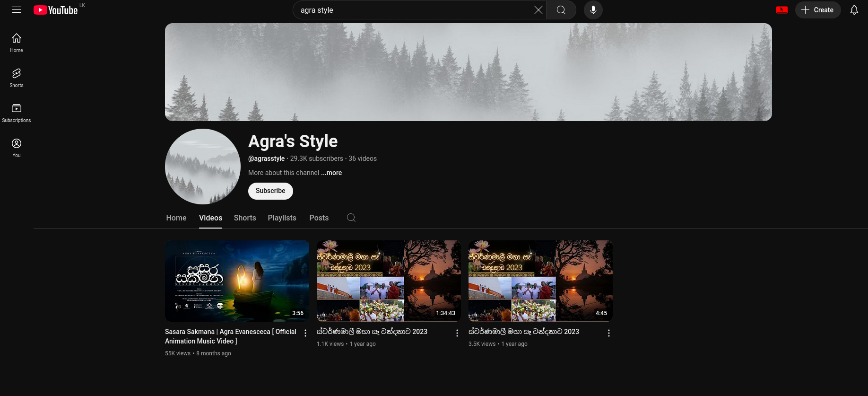Open Home in the sidebar
Image resolution: width=868 pixels, height=396 pixels.
pyautogui.click(x=17, y=43)
